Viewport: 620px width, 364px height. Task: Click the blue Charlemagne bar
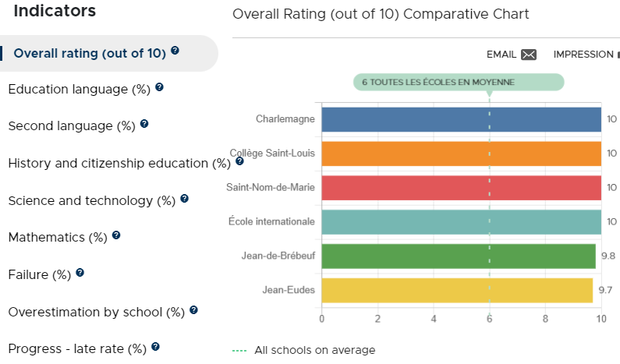(462, 119)
